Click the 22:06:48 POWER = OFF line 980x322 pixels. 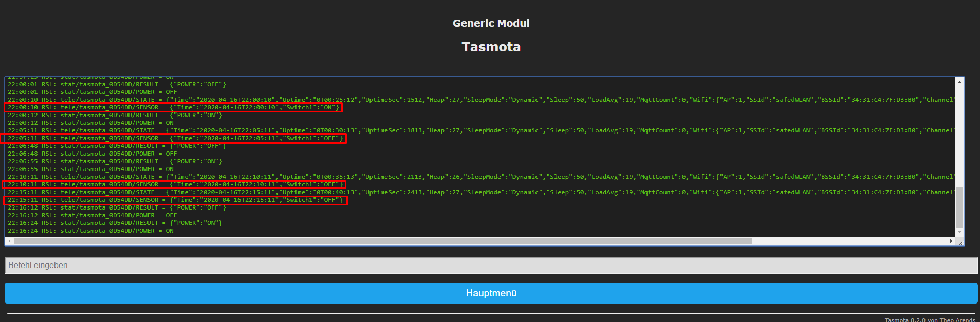(92, 154)
